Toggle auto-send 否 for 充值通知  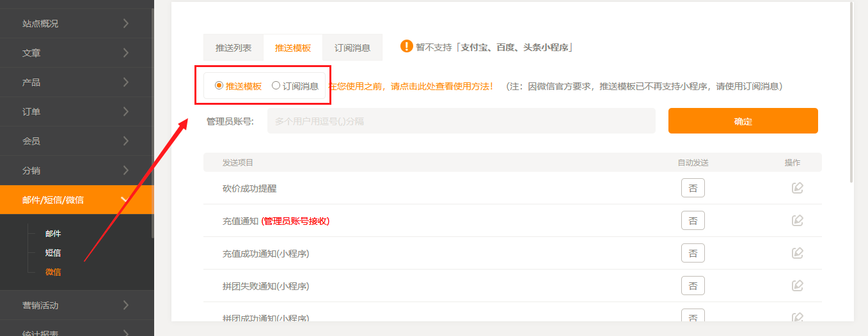(693, 220)
